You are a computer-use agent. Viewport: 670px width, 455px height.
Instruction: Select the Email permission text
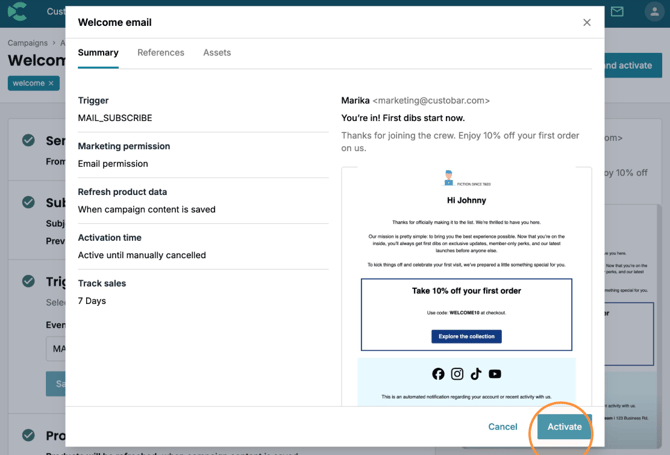click(x=113, y=164)
